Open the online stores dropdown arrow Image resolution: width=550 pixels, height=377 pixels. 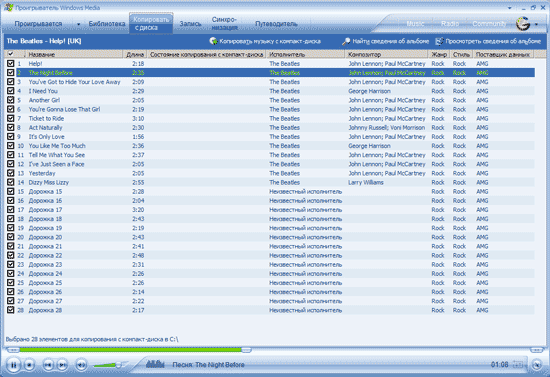click(x=536, y=24)
